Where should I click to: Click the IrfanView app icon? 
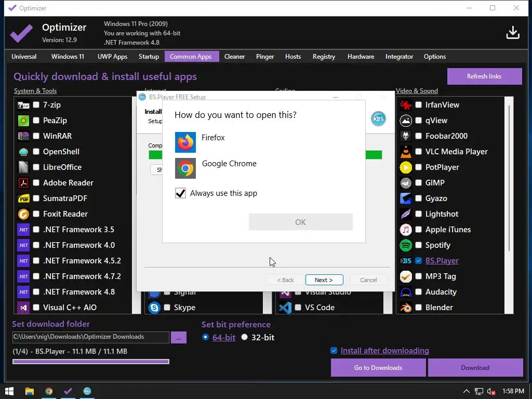[x=406, y=105]
